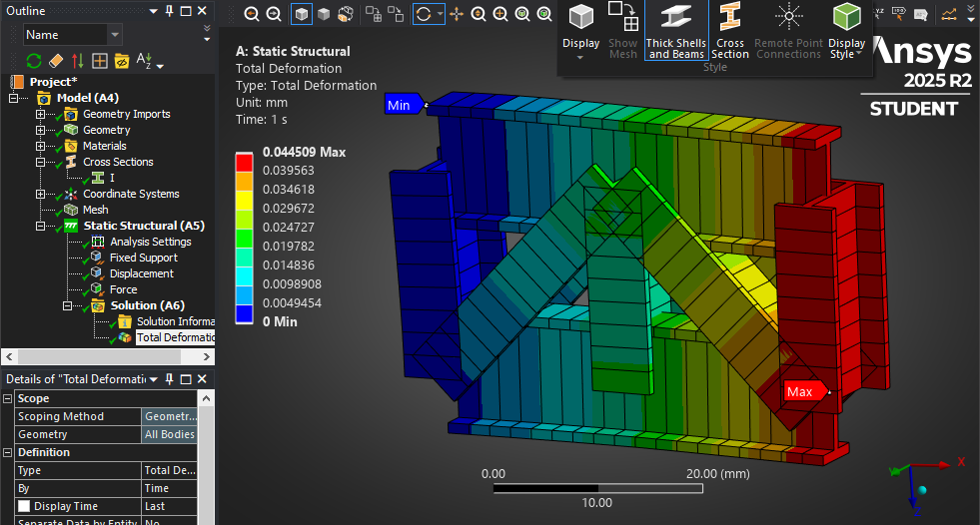980x525 pixels.
Task: Enable the Display Time checkbox
Action: [24, 506]
